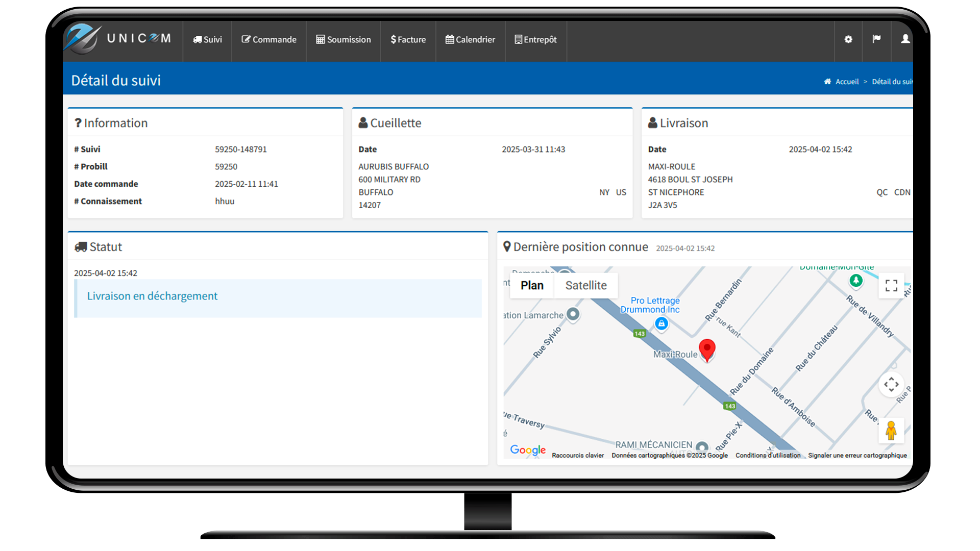Image resolution: width=980 pixels, height=551 pixels.
Task: Click the Cueillette date 2025-03-31 11:43
Action: [533, 149]
